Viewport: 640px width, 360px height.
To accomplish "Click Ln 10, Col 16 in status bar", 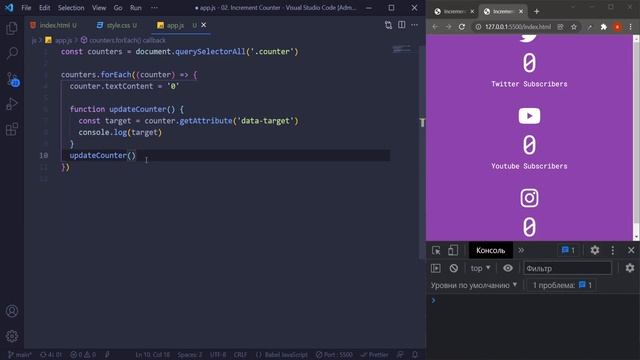I will (x=152, y=355).
